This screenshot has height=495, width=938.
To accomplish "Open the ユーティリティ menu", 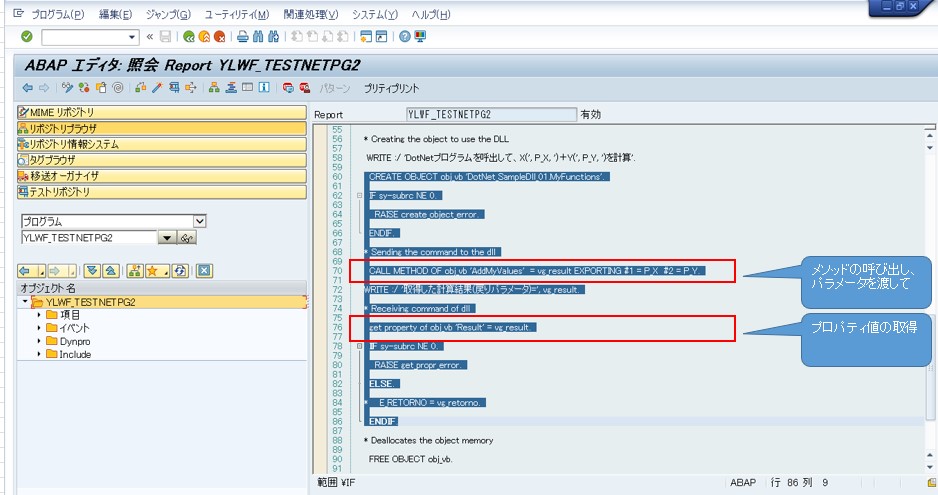I will [237, 14].
